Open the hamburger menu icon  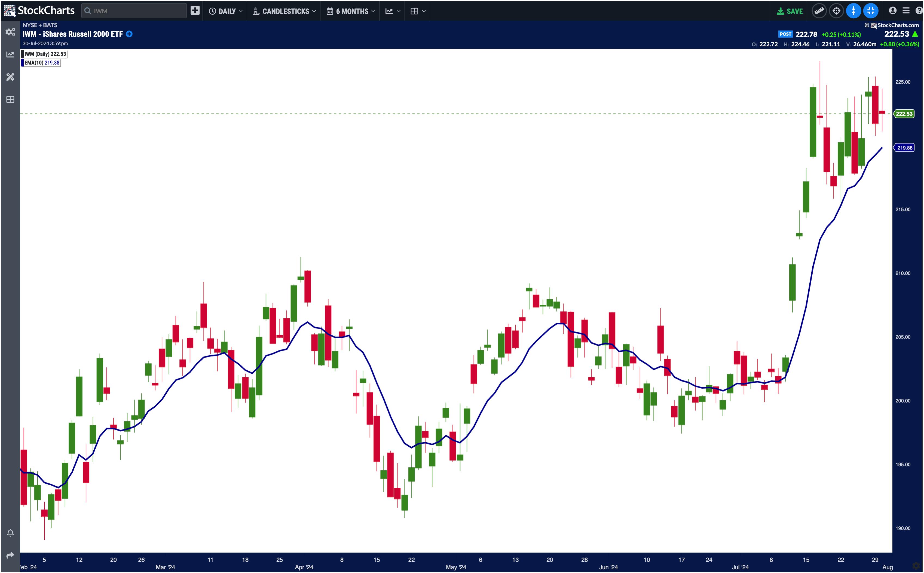point(906,11)
